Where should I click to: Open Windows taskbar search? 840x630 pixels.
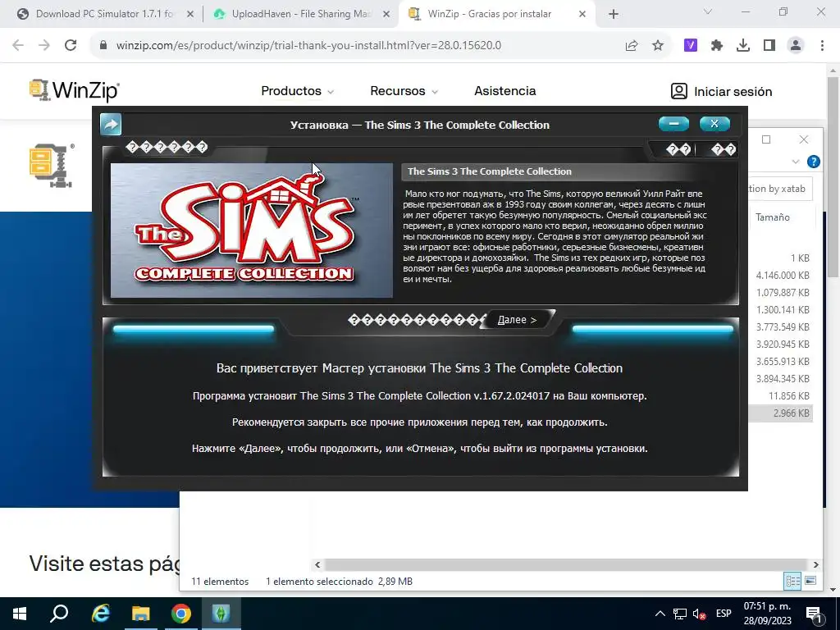(59, 614)
